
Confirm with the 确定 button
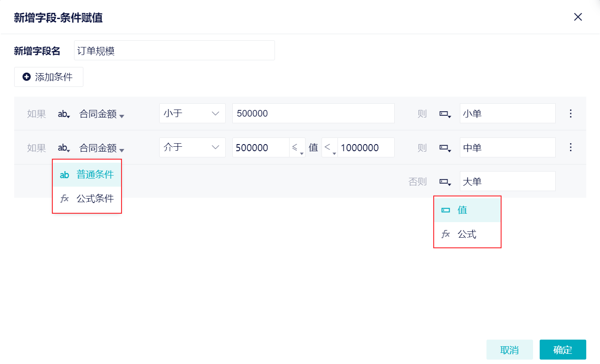(x=563, y=350)
